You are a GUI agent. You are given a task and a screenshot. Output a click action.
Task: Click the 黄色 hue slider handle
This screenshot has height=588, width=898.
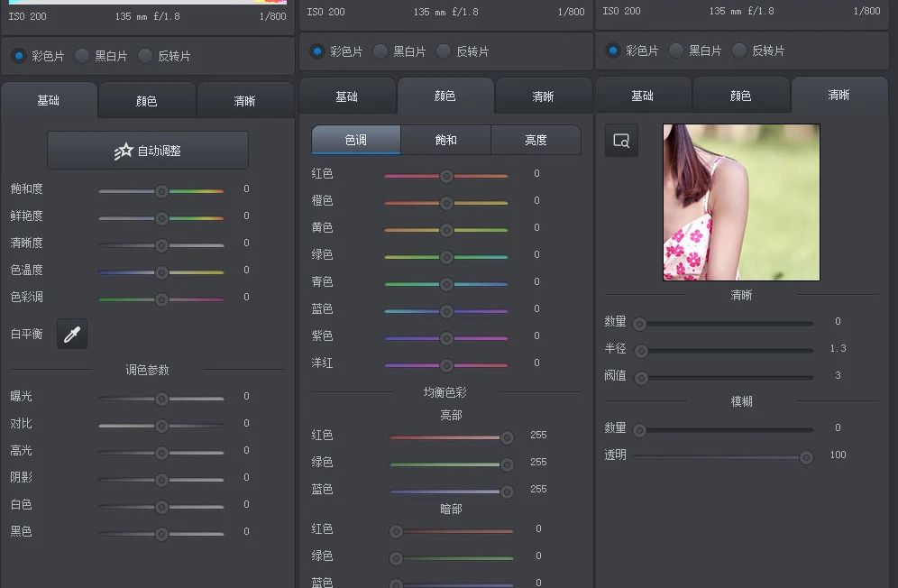(x=446, y=230)
